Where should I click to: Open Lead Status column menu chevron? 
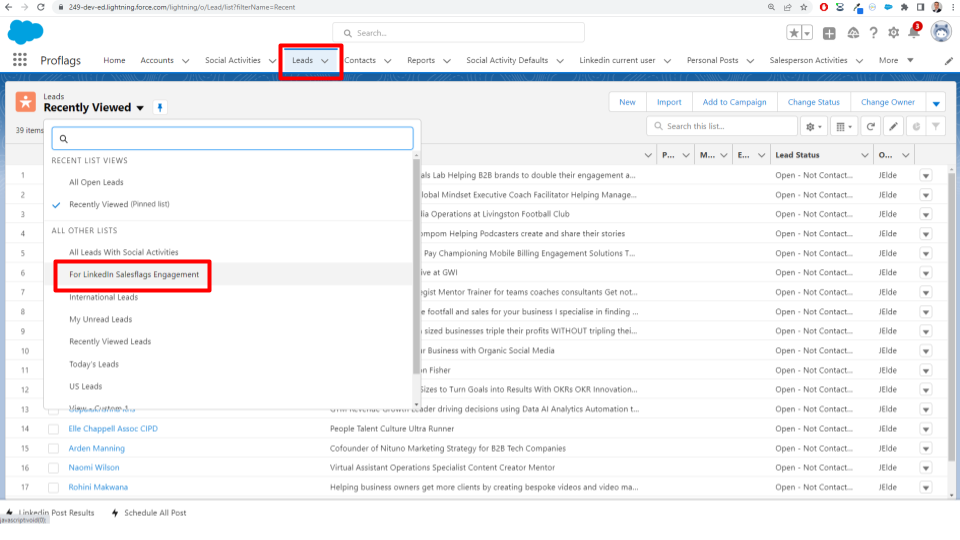coord(864,155)
